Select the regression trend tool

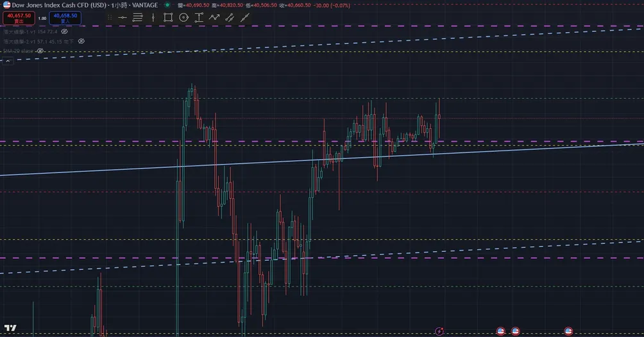tap(245, 18)
